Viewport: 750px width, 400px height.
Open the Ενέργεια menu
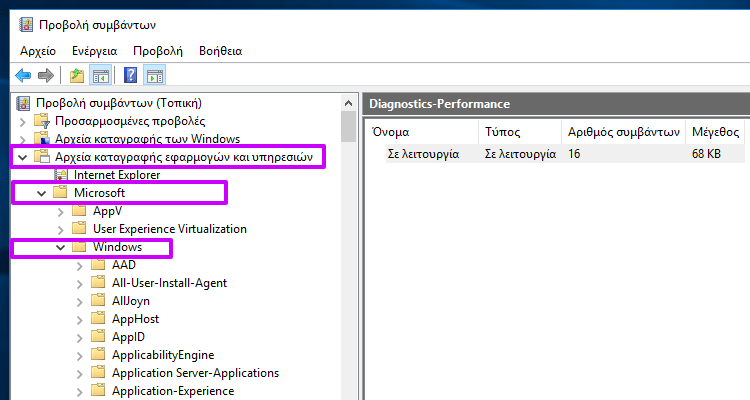[94, 51]
